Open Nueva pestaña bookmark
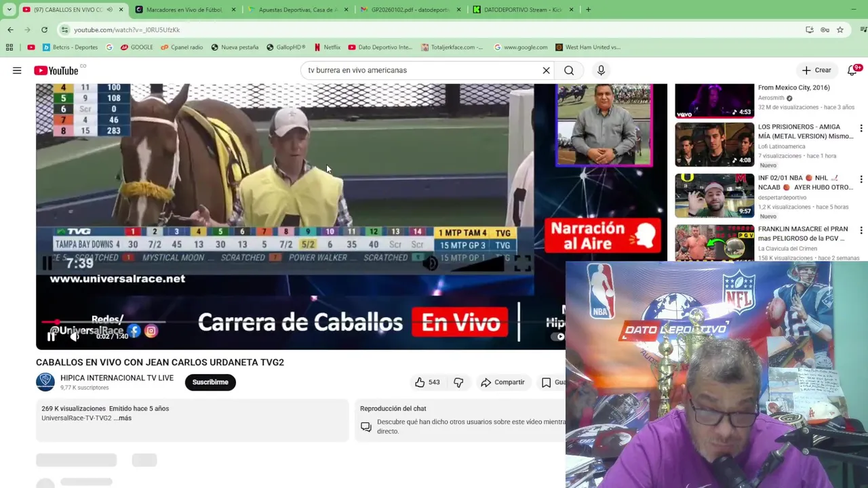 click(235, 47)
